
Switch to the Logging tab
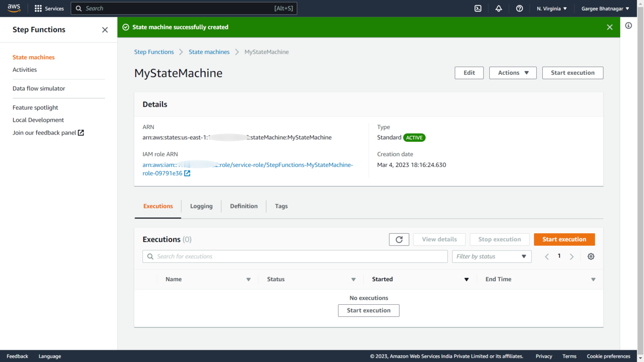click(x=201, y=206)
